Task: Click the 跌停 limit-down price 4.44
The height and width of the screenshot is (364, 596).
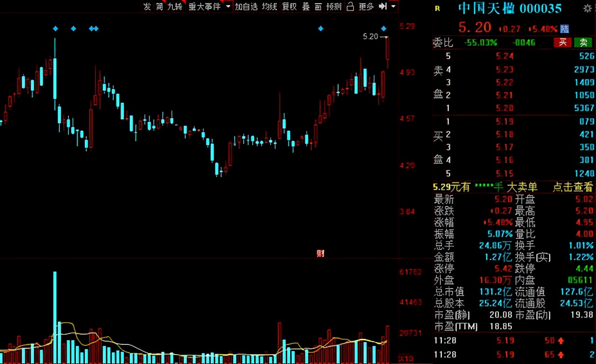Action: pos(585,269)
